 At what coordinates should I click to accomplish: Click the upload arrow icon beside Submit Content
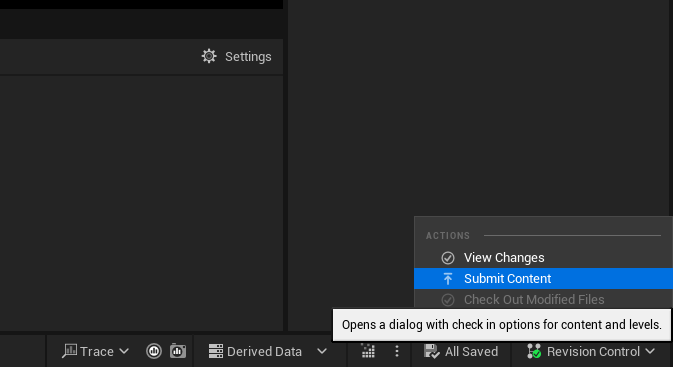coord(448,279)
